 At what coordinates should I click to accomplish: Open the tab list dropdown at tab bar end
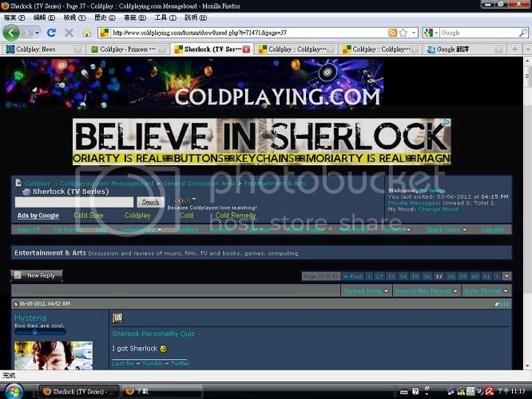[528, 49]
